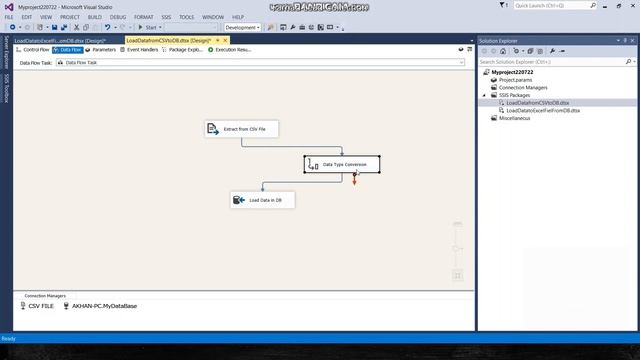Click the Navigate Backward circle icon
The width and height of the screenshot is (640, 360).
(13, 27)
